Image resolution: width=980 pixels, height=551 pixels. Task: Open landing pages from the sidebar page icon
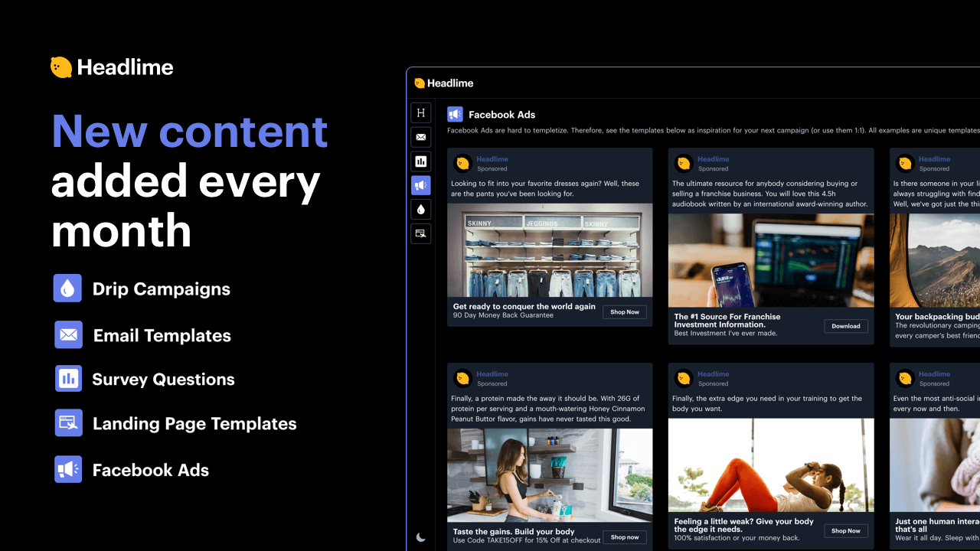[x=420, y=233]
